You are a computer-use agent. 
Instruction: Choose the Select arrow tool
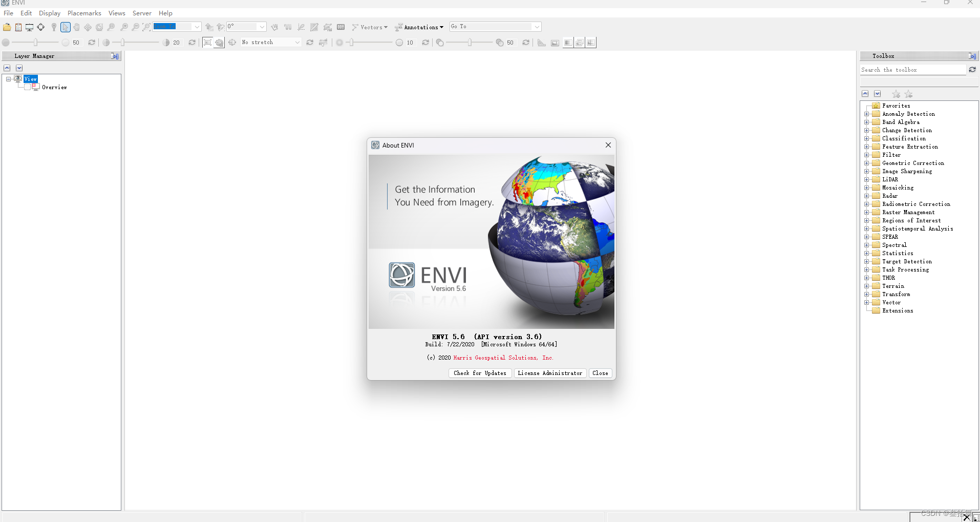[65, 27]
